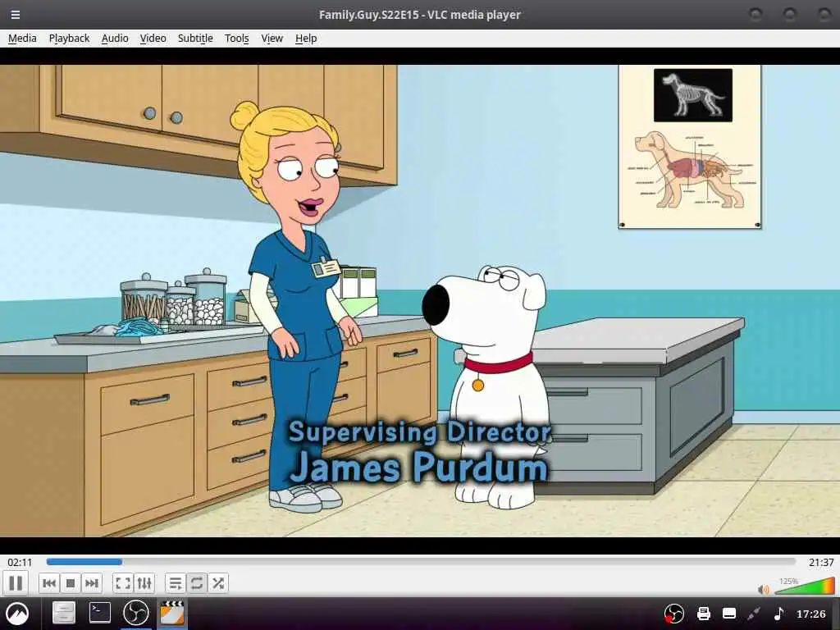Toggle random shuffle playback
This screenshot has height=630, width=840.
tap(218, 583)
